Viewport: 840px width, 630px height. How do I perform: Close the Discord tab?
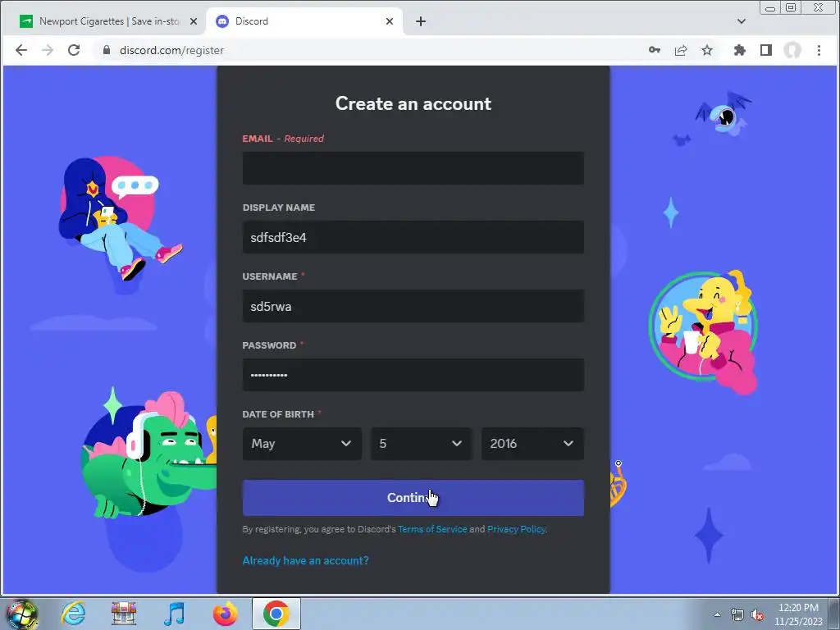point(390,21)
